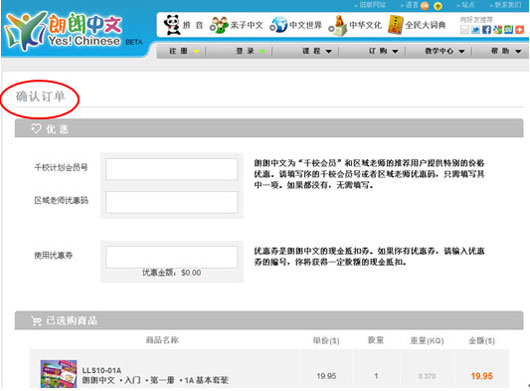Click the 商品名称 column header
The height and width of the screenshot is (391, 530).
pos(162,340)
